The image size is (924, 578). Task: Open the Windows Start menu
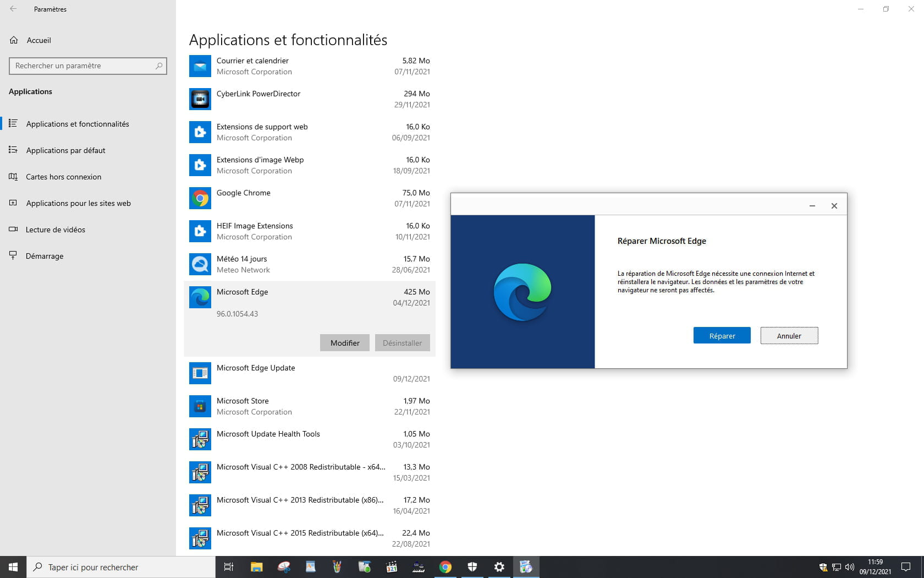point(13,567)
